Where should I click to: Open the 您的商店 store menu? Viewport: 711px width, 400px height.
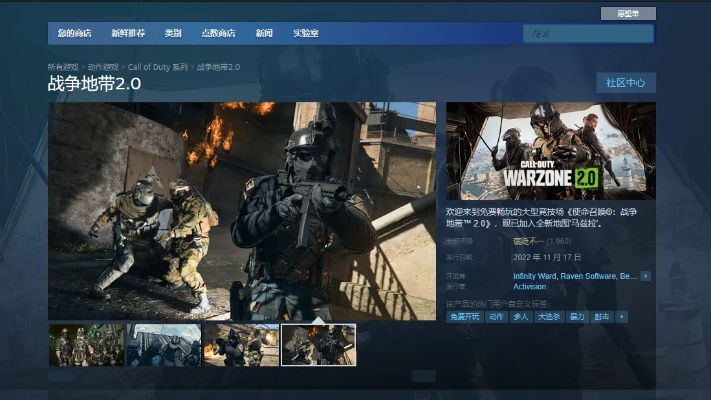[x=74, y=33]
